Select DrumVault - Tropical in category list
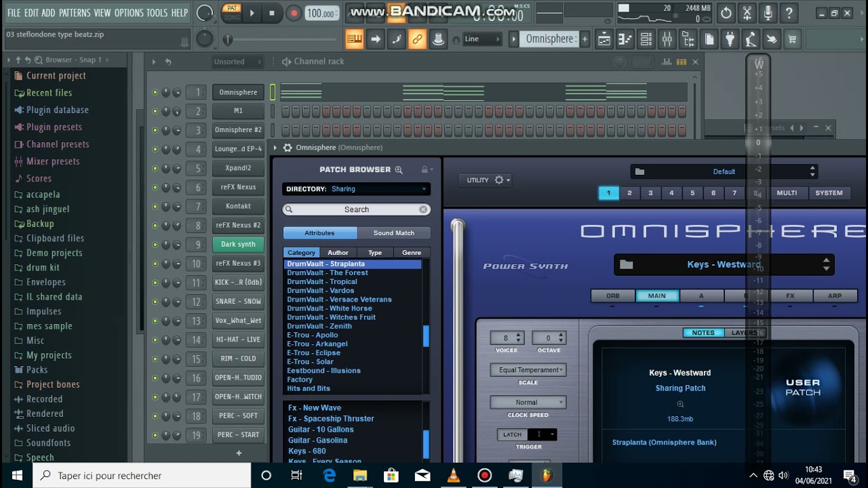This screenshot has width=868, height=488. [x=322, y=282]
